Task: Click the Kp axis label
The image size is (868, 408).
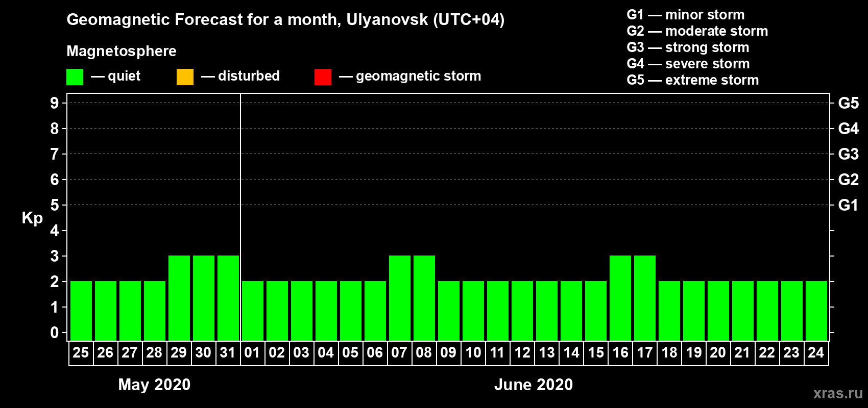Action: point(32,218)
